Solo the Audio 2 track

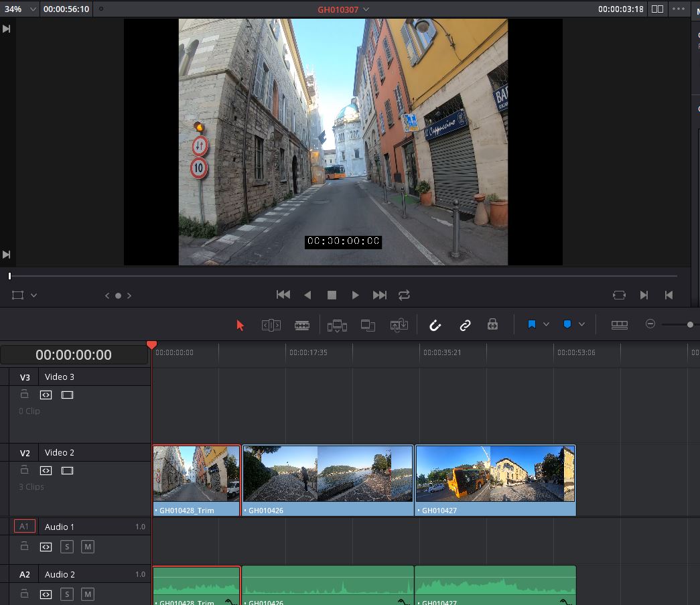click(x=66, y=594)
